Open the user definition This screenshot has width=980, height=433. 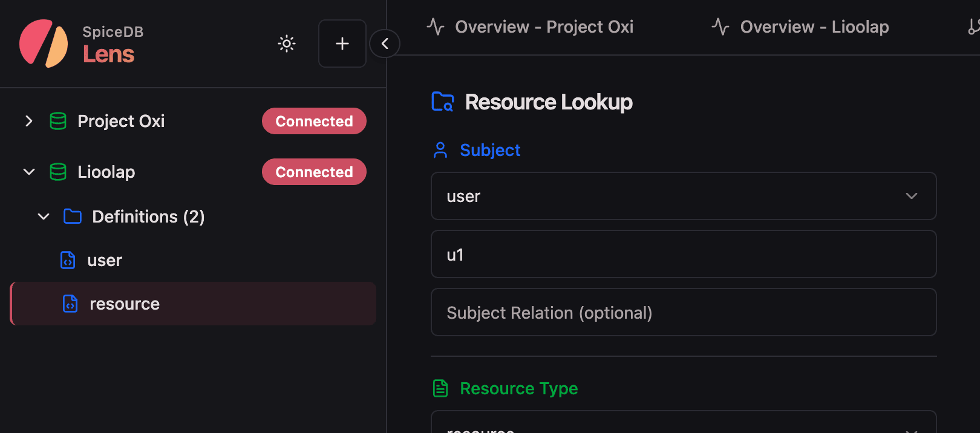(x=105, y=261)
